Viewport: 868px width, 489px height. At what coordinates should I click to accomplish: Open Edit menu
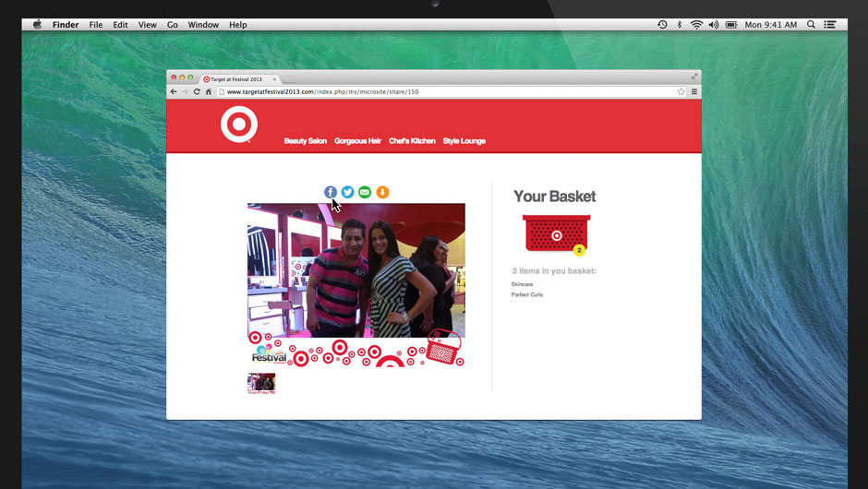coord(120,24)
